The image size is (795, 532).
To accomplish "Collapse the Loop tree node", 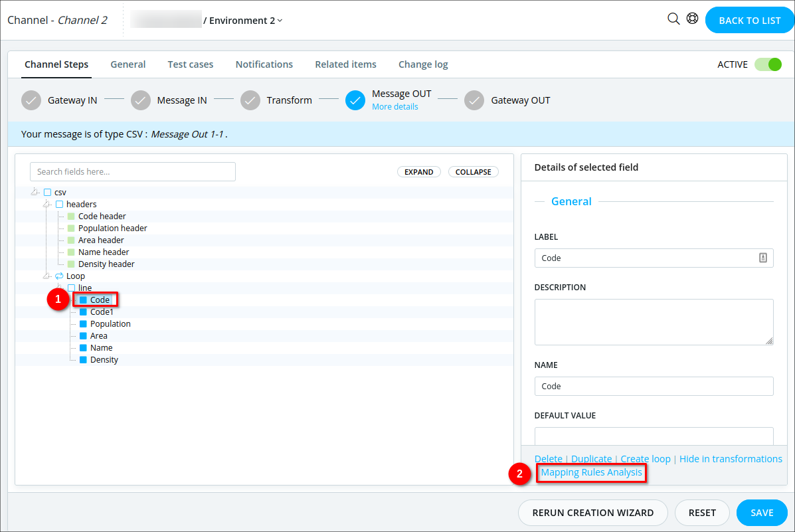I will [46, 276].
